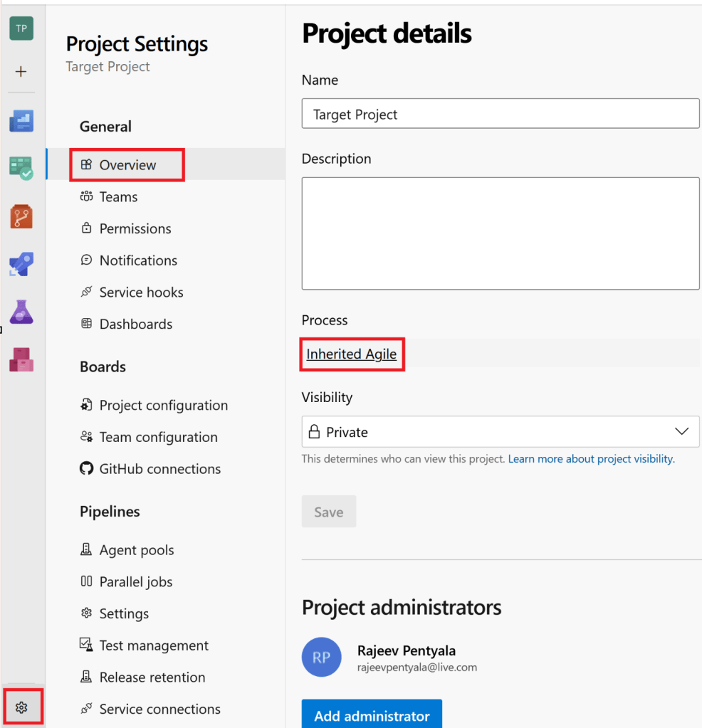Viewport: 702px width, 728px height.
Task: Open Permissions settings
Action: click(x=135, y=228)
